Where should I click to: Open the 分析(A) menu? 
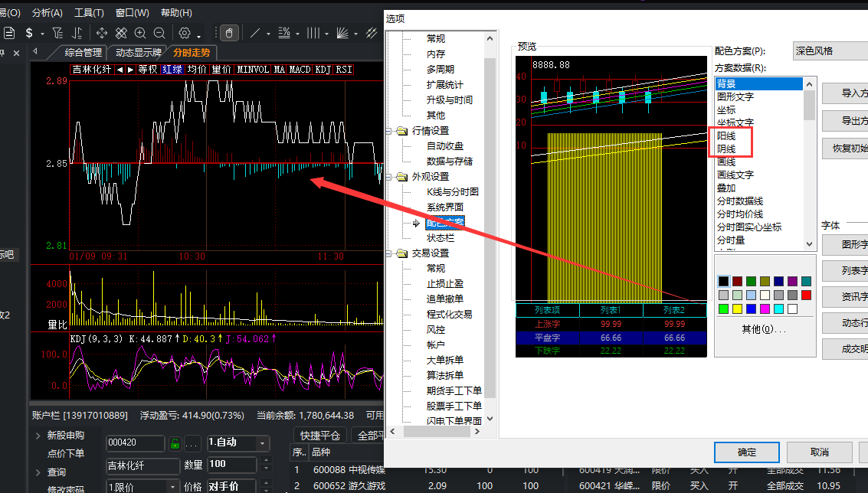(47, 13)
